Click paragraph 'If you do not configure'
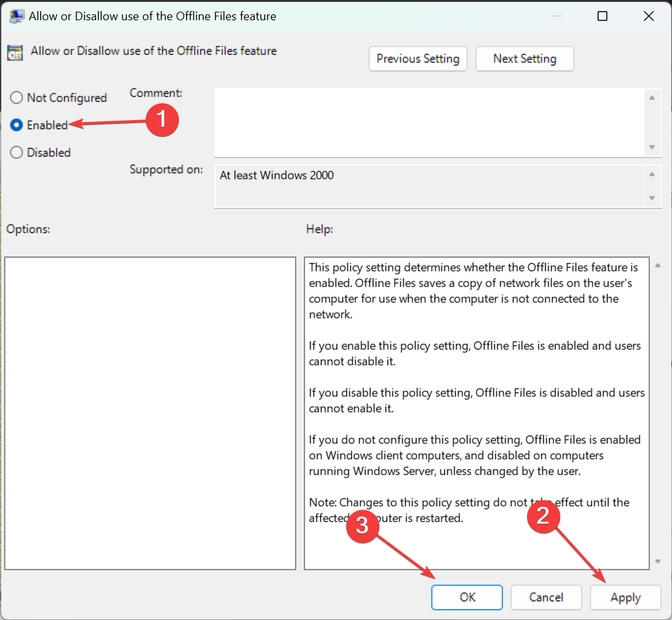This screenshot has width=672, height=620. pyautogui.click(x=475, y=455)
